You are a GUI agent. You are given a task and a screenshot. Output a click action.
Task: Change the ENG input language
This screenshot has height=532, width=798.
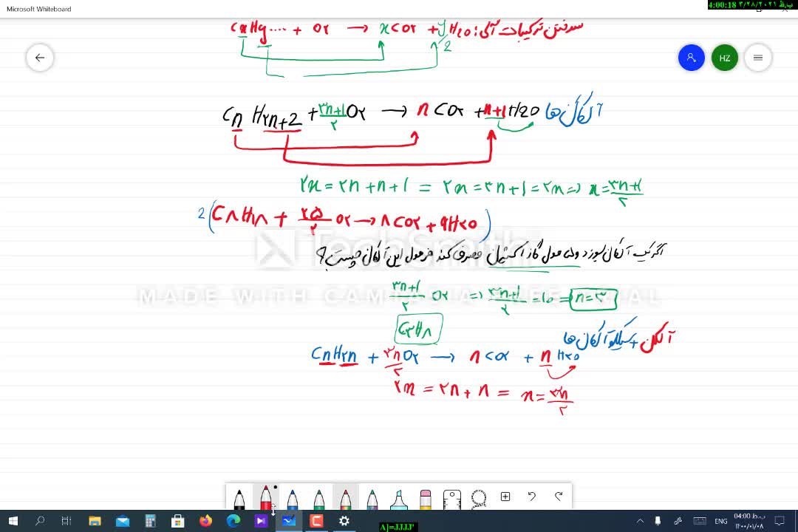click(x=720, y=521)
